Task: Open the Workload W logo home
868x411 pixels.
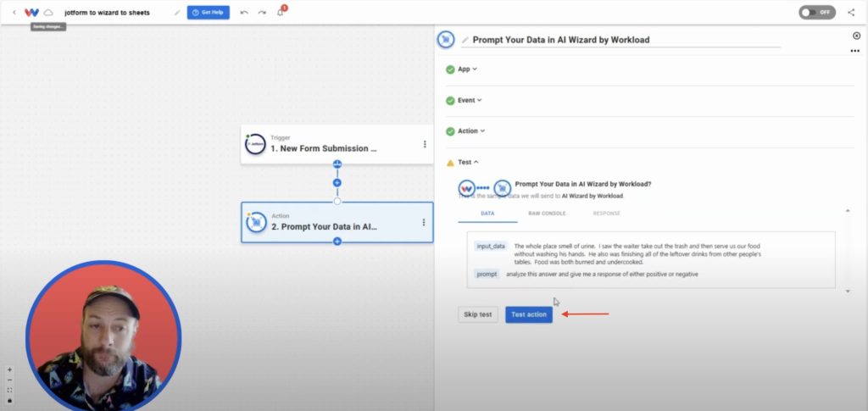Action: pyautogui.click(x=31, y=12)
